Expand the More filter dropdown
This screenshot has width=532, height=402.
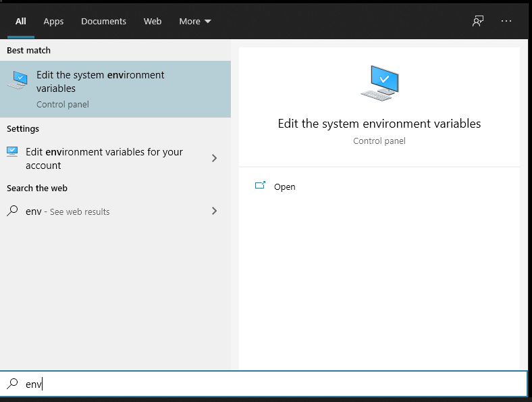pos(194,21)
